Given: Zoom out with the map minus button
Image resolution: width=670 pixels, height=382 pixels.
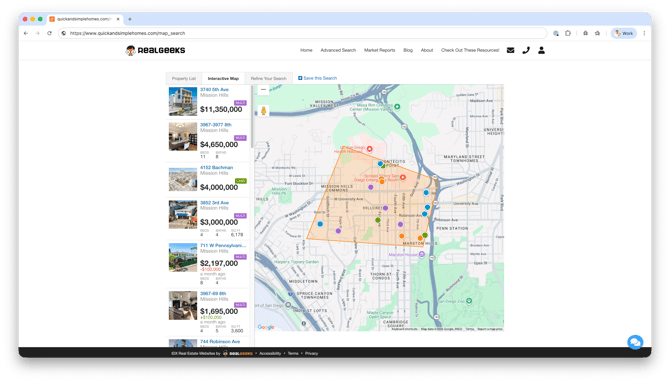Looking at the screenshot, I should (263, 89).
